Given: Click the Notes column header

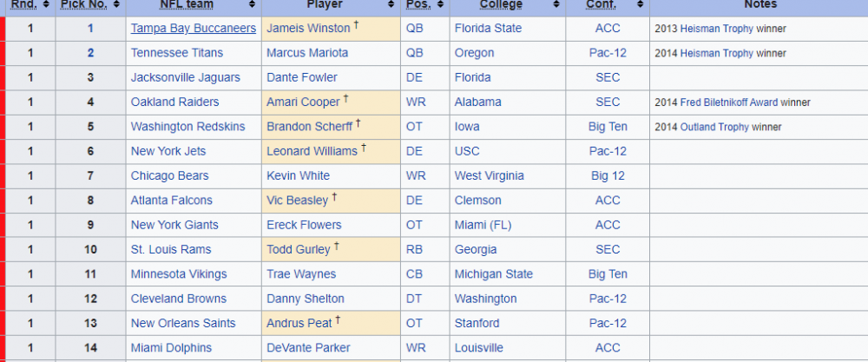Looking at the screenshot, I should pos(759,5).
